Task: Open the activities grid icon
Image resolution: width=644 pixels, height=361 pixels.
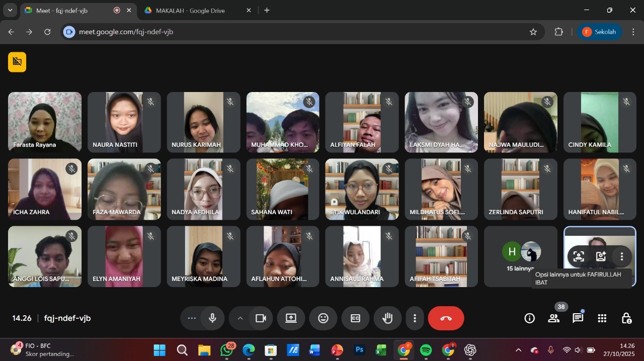Action: [x=602, y=318]
